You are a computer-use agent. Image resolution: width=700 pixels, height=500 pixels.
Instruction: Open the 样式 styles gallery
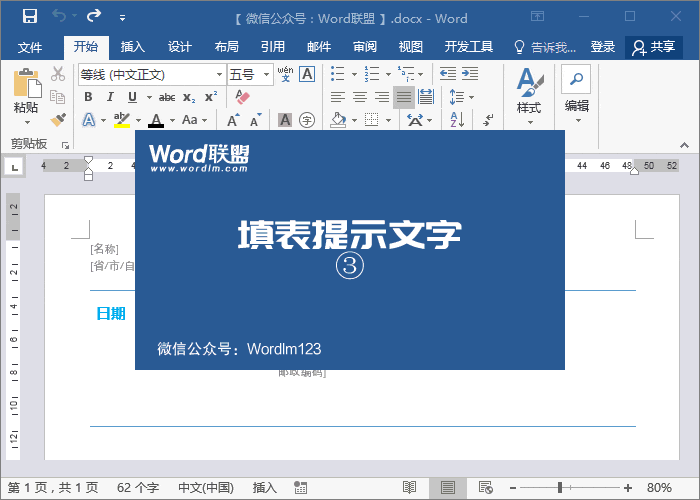[x=529, y=96]
